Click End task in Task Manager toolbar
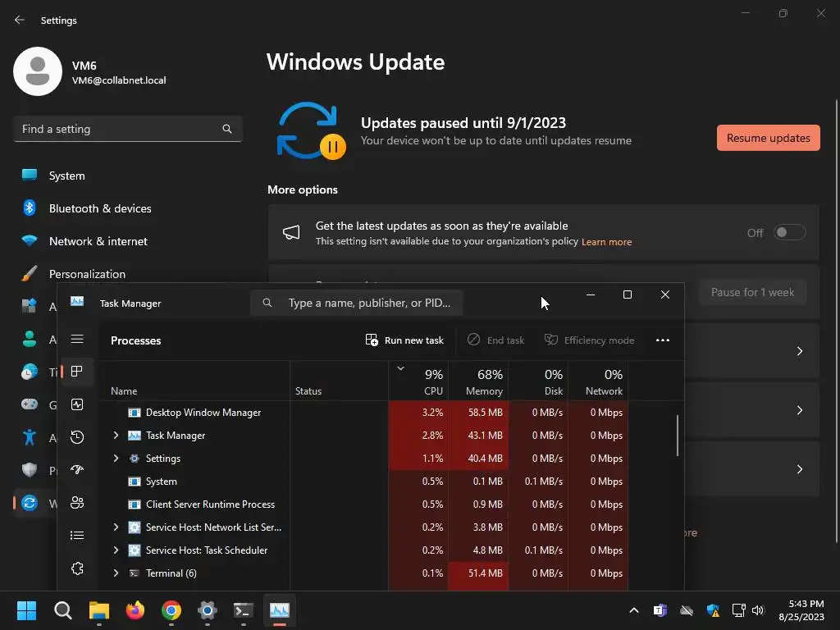 (x=495, y=340)
